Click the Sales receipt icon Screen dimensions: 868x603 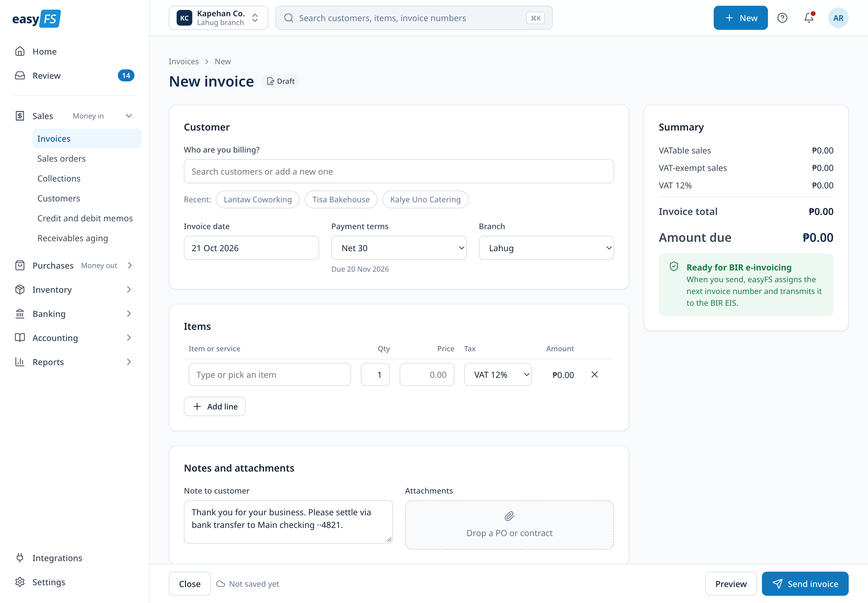[x=20, y=116]
